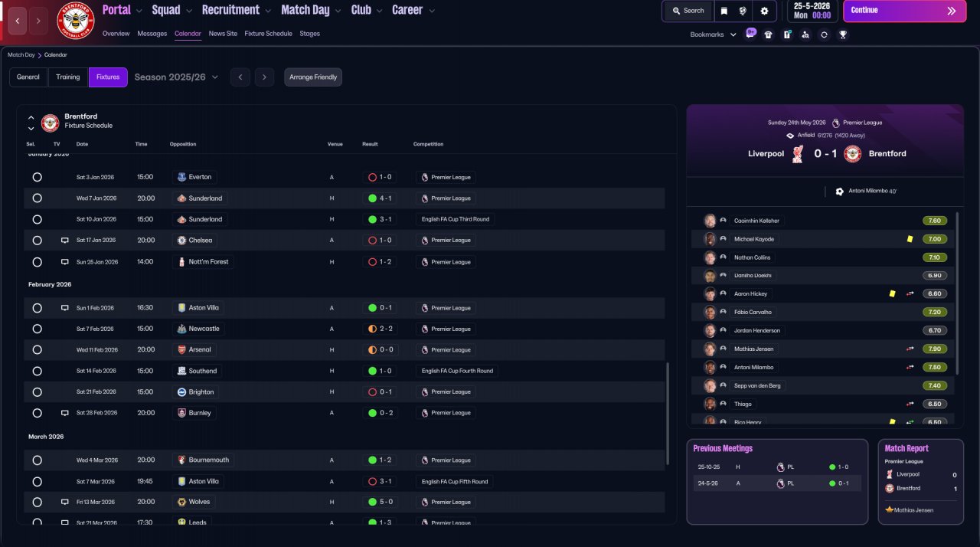Click the tactics board shortcut icon
The image size is (980, 547).
pos(787,34)
